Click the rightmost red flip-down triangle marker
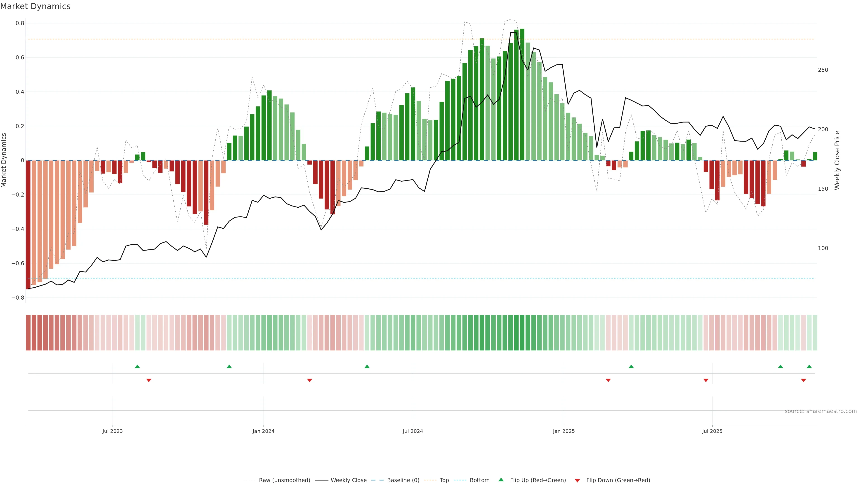Screen dimensions: 868x488 803,380
